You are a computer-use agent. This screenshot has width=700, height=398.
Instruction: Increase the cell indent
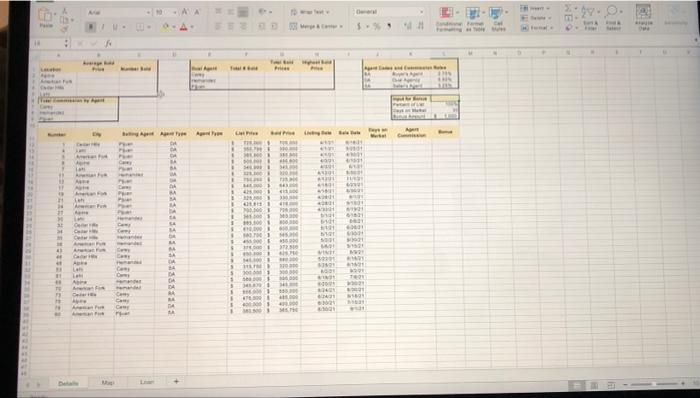pyautogui.click(x=275, y=27)
